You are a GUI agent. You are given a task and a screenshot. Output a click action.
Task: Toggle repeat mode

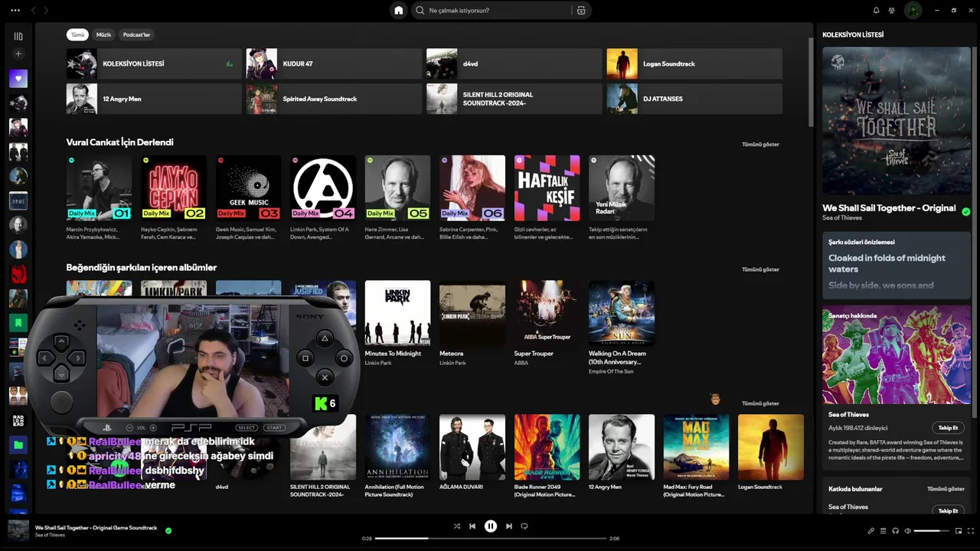pyautogui.click(x=524, y=527)
